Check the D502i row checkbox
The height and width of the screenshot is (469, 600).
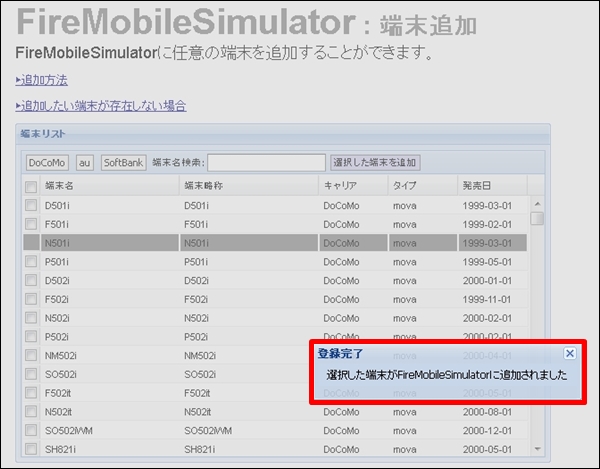coord(31,280)
